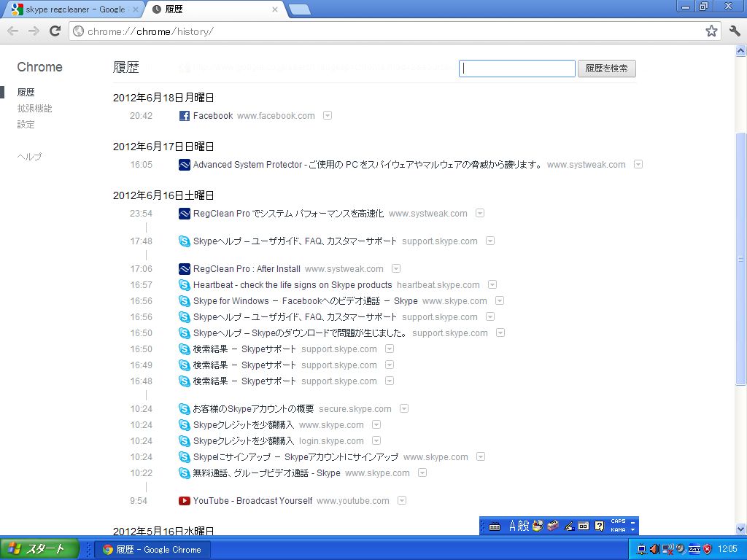Viewport: 747px width, 560px height.
Task: Focus the history search text field
Action: [517, 69]
